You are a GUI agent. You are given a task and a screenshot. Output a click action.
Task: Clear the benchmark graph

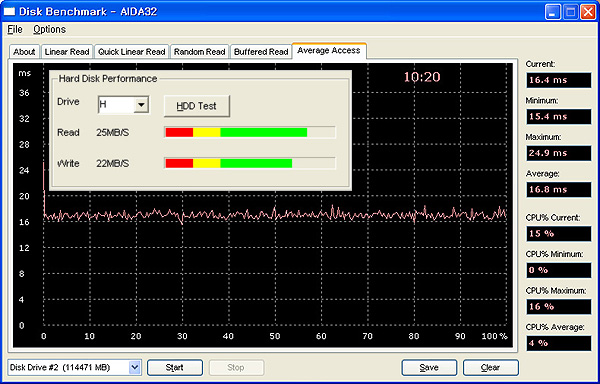[491, 368]
